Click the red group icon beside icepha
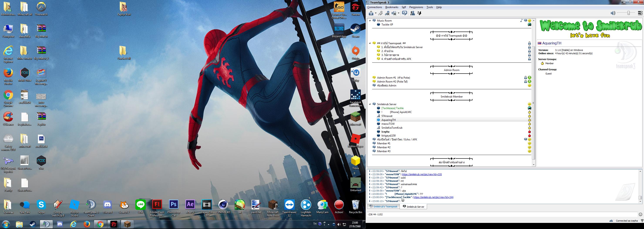 529,132
